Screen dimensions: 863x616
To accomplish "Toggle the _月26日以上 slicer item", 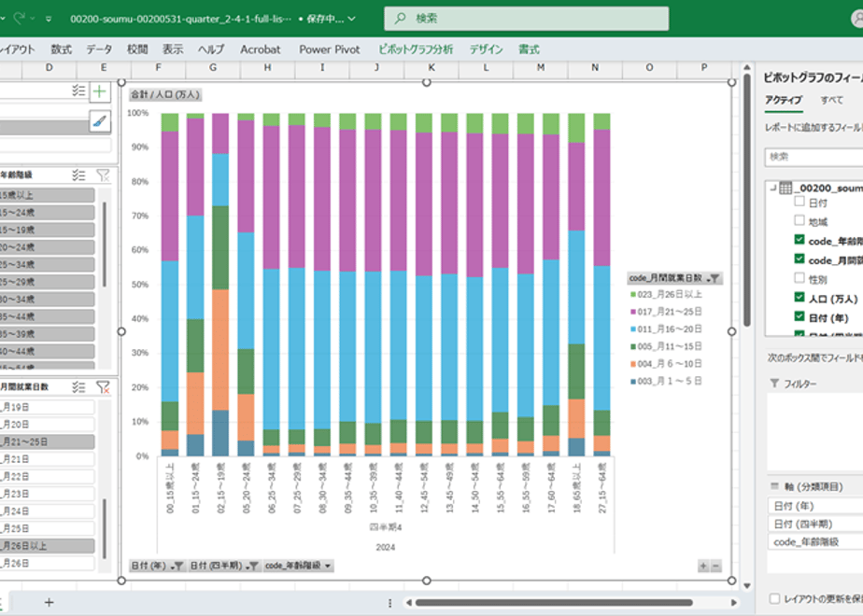I will click(x=47, y=546).
